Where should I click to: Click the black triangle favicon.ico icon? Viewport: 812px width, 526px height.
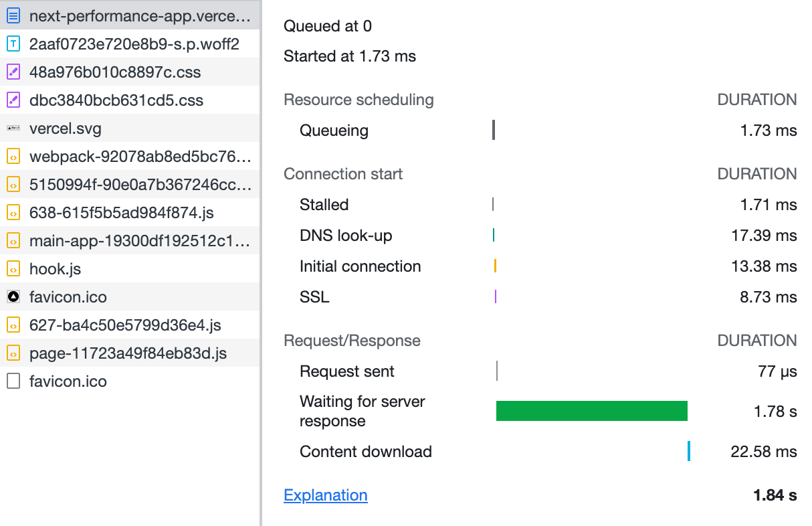coord(13,297)
